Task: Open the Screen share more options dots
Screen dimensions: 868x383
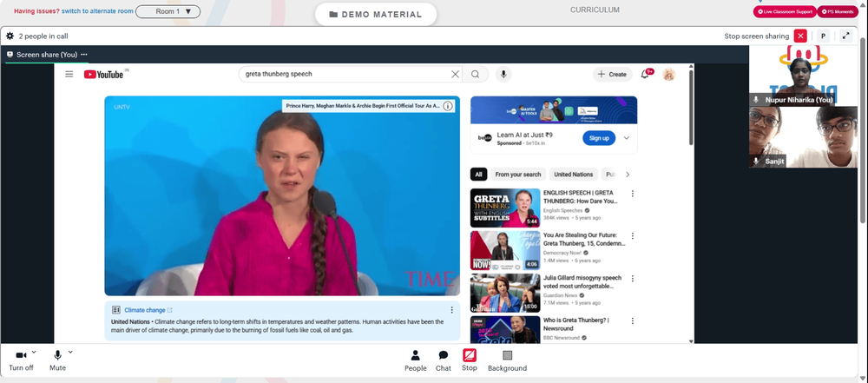Action: click(x=84, y=55)
